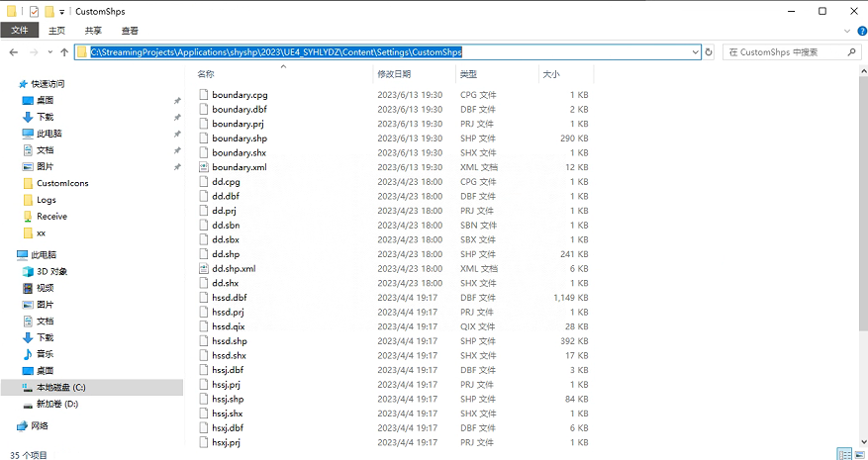Select 音乐 in navigation pane
868x460 pixels.
point(45,354)
